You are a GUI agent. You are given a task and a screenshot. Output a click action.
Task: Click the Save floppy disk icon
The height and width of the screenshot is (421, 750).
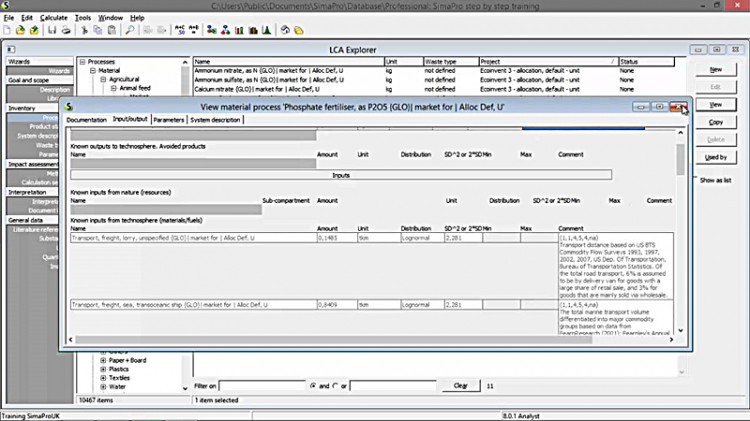52,30
